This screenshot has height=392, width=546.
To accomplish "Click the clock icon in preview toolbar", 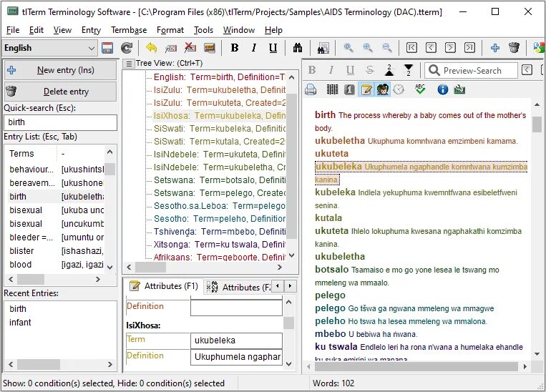I will click(x=399, y=90).
